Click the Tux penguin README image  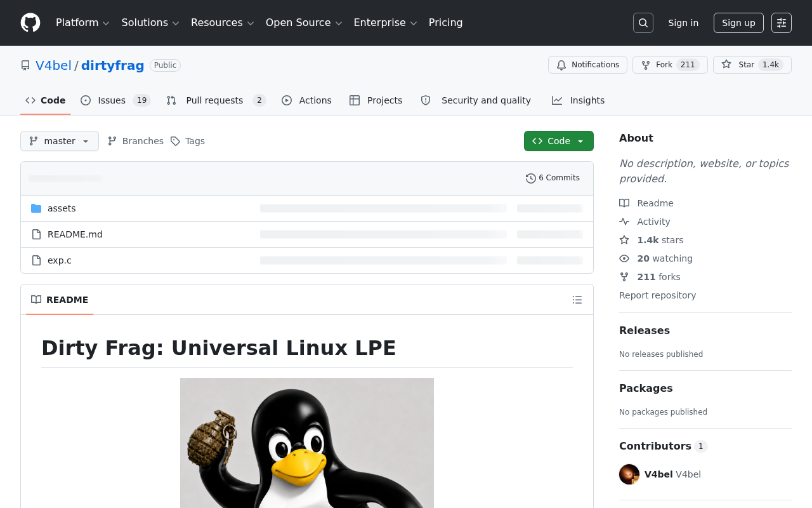coord(307,443)
